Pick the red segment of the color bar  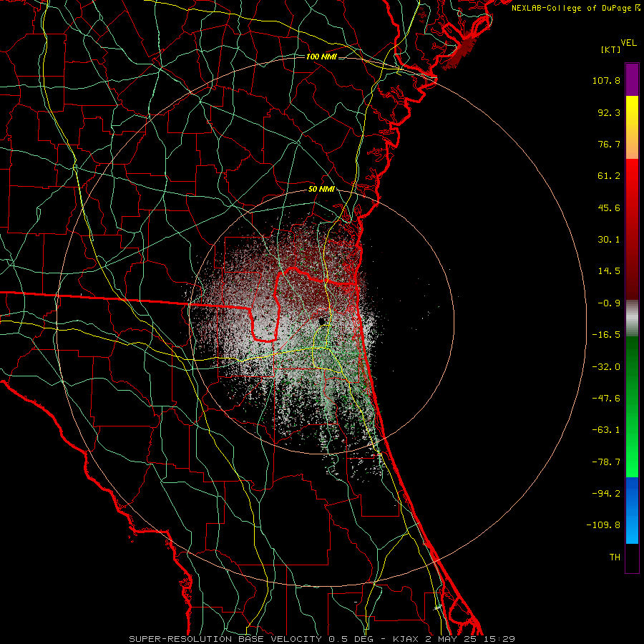tap(632, 229)
